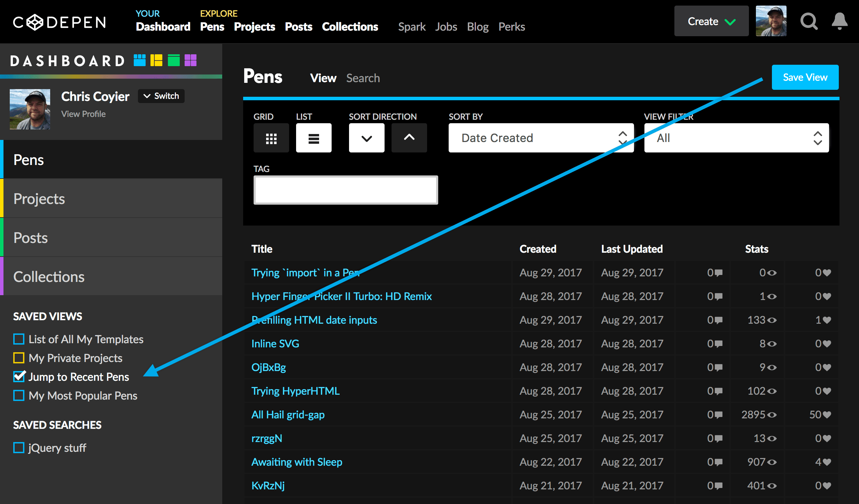Open Jobs link
The width and height of the screenshot is (859, 504).
click(x=446, y=27)
